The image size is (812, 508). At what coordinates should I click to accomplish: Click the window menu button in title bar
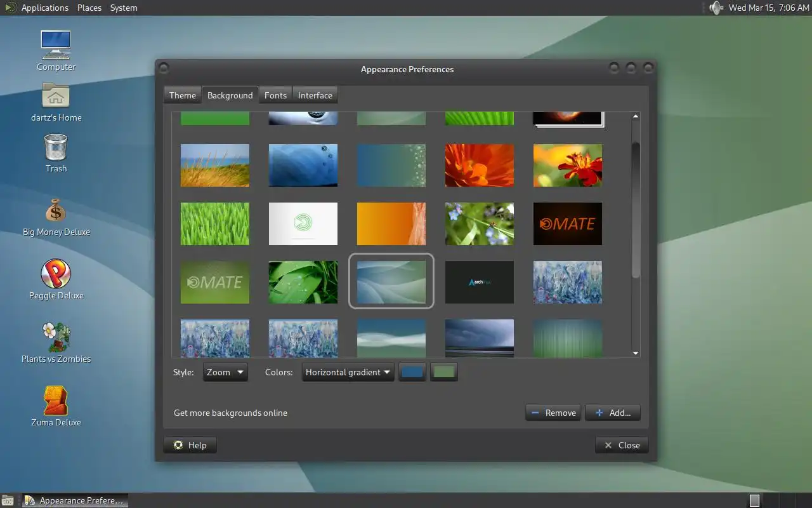164,68
